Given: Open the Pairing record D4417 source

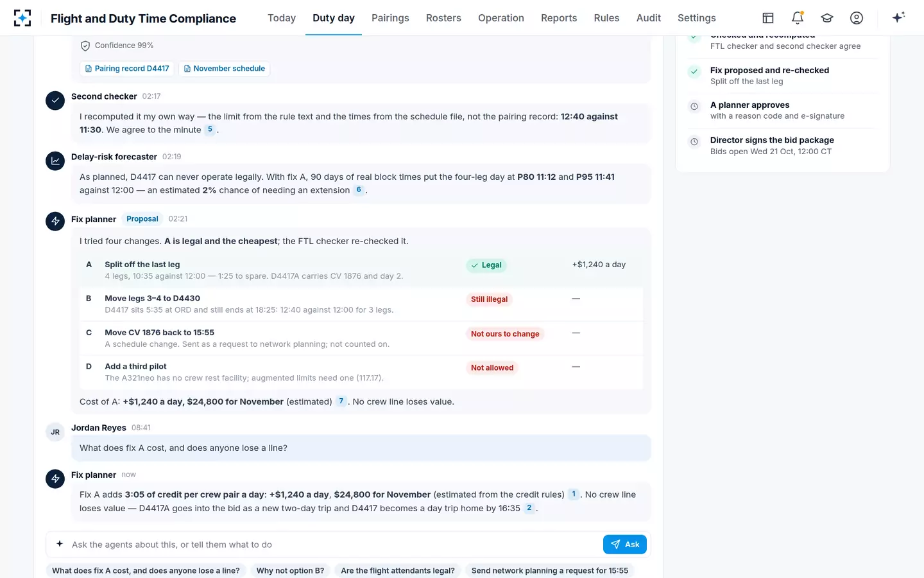Looking at the screenshot, I should (127, 69).
